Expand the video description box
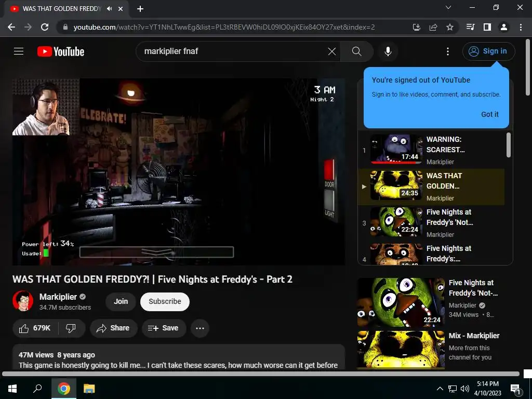Viewport: 532px width, 399px height. (x=179, y=357)
